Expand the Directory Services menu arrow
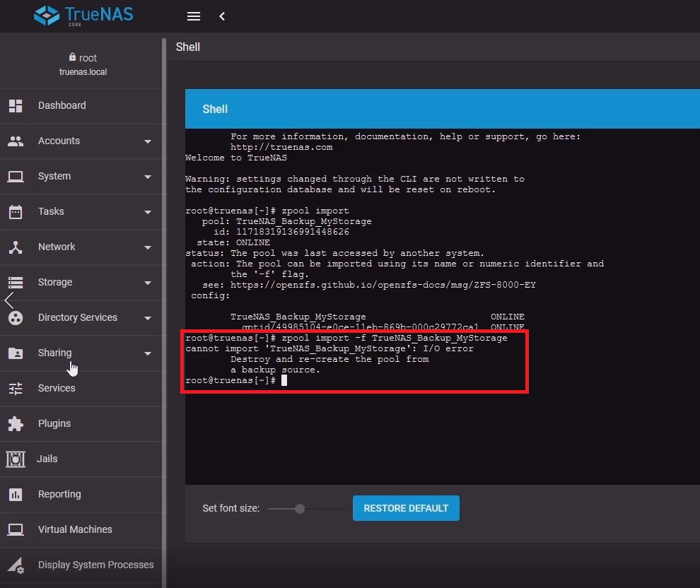The width and height of the screenshot is (700, 588). [147, 318]
